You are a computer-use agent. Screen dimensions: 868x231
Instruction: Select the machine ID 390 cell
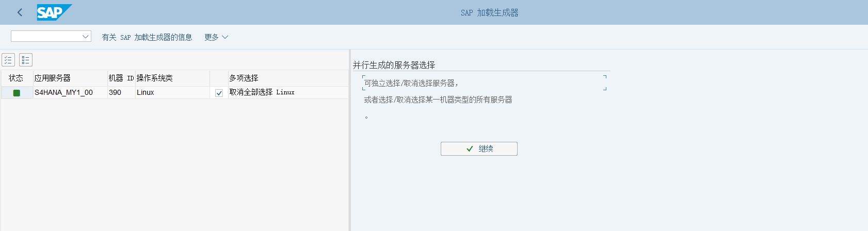[x=115, y=92]
